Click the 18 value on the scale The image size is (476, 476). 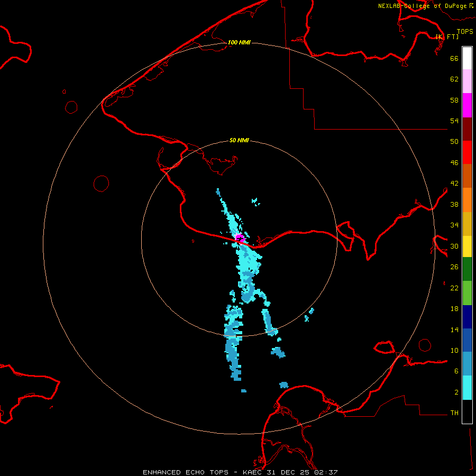(454, 309)
